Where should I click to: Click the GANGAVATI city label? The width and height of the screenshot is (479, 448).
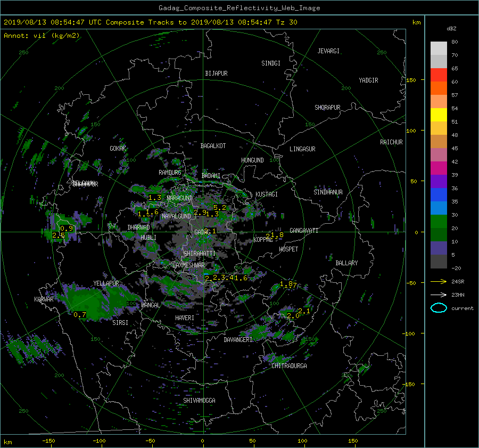click(304, 231)
